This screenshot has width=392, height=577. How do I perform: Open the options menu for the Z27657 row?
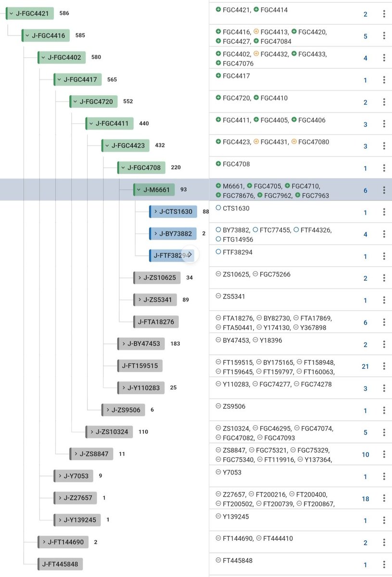click(x=384, y=498)
